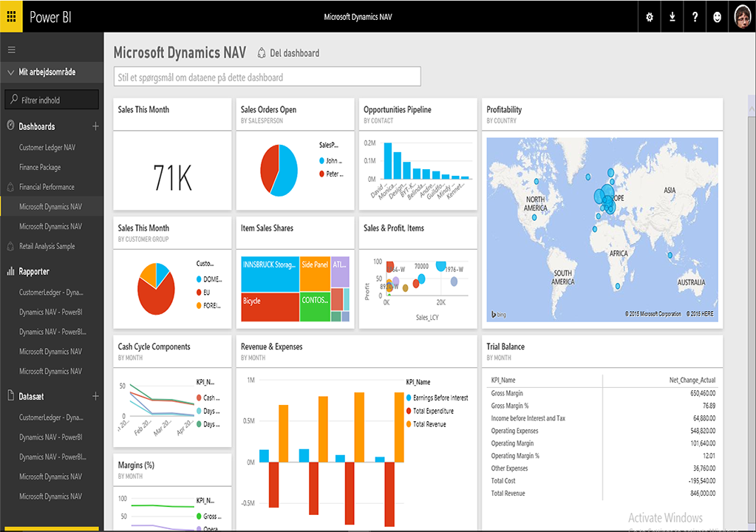This screenshot has width=756, height=532.
Task: Click the scrollbar up arrow on dashboard
Action: (752, 109)
